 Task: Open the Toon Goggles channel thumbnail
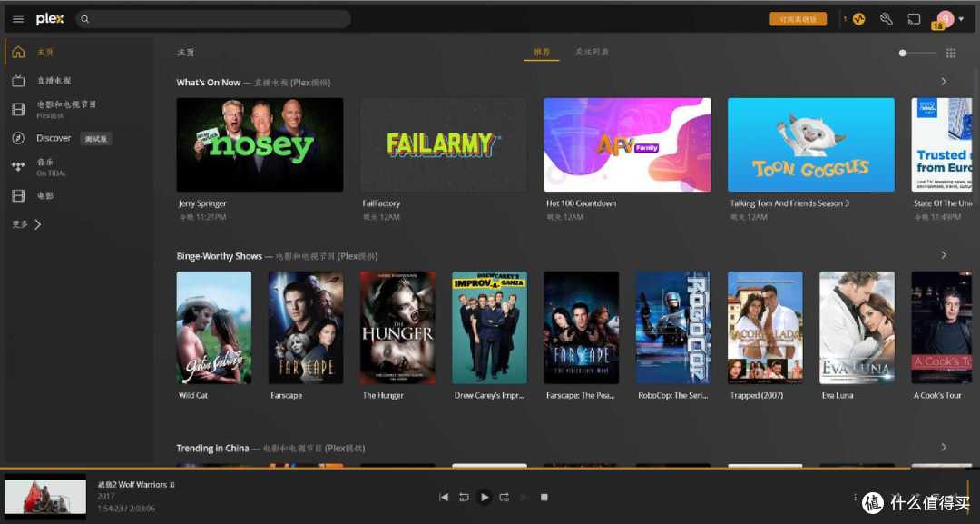point(810,144)
